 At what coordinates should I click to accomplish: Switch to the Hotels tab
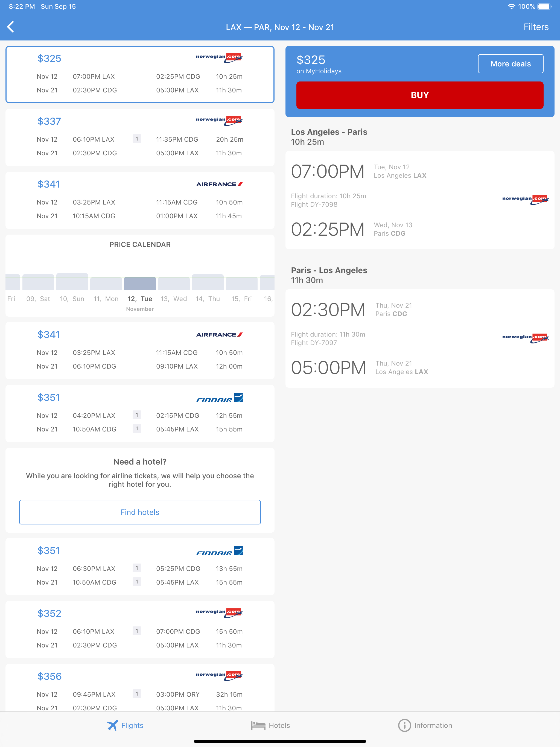coord(270,725)
